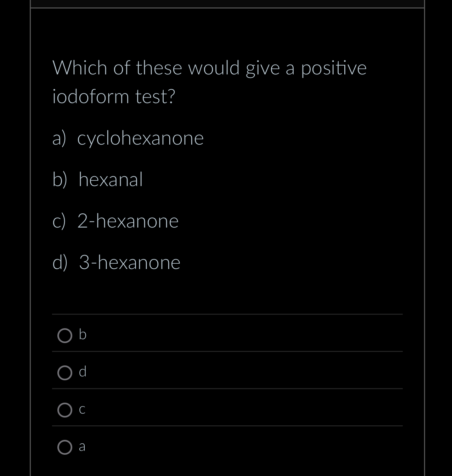Click the label a beside its radio button
Screen dimensions: 452x476
82,447
